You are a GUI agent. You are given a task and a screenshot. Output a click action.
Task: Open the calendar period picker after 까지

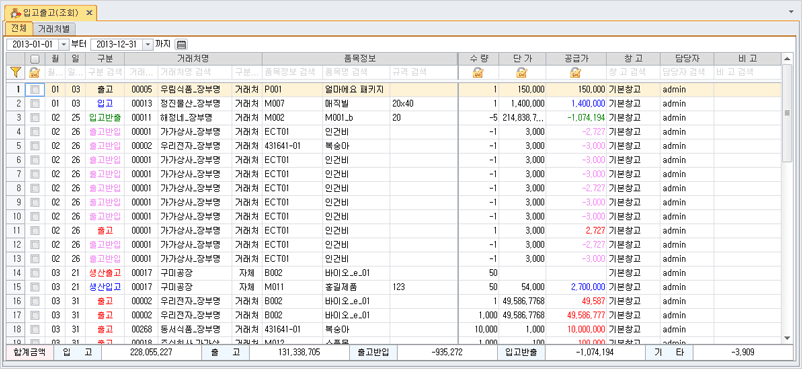click(x=182, y=45)
